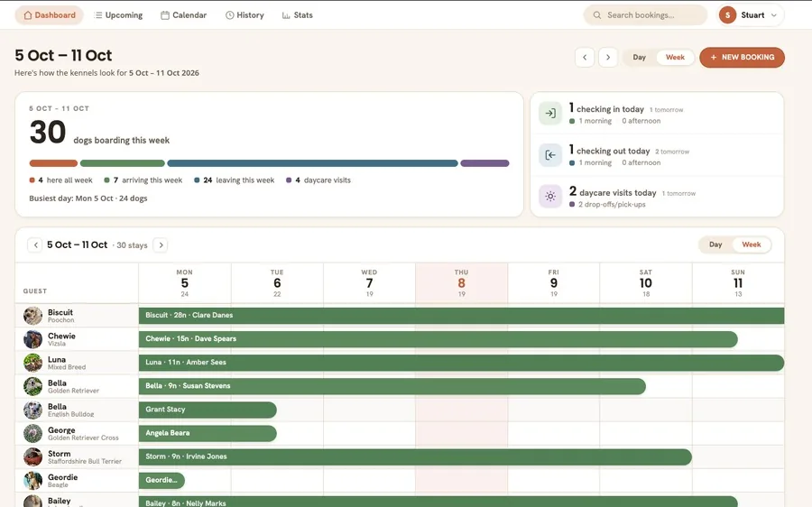Click previous chevron beside 5 Oct – 11 Oct stays

35,245
